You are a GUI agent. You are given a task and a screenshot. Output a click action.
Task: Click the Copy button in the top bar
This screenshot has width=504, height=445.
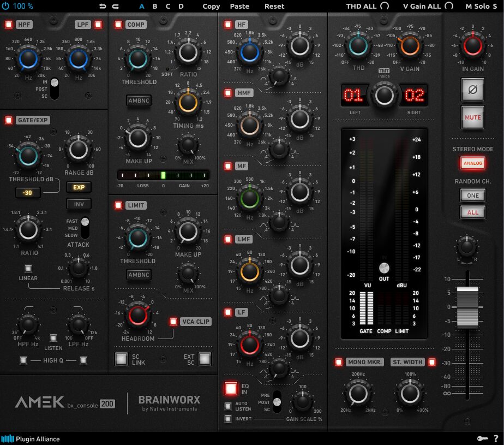point(211,6)
